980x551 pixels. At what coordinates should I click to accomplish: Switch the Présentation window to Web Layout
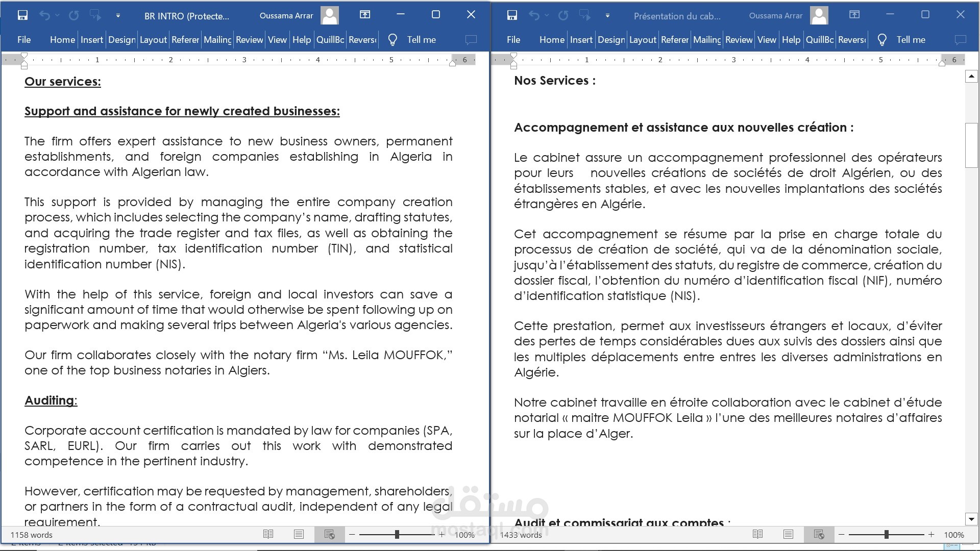point(819,534)
